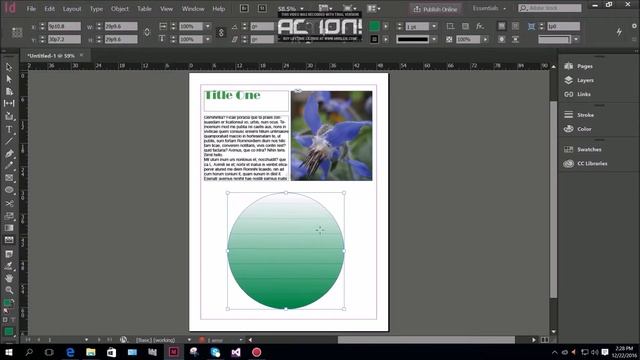Image resolution: width=640 pixels, height=360 pixels.
Task: Select the Ellipse tool
Action: point(9,190)
